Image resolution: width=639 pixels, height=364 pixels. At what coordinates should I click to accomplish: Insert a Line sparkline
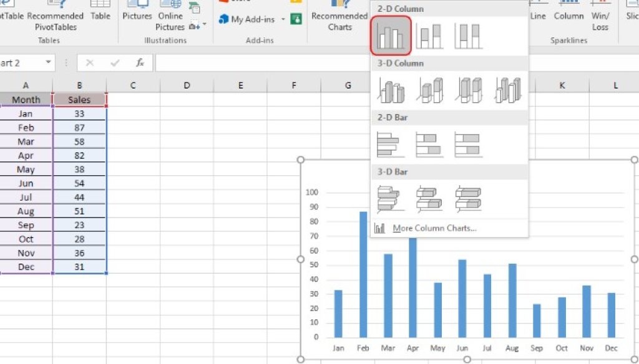coord(538,17)
